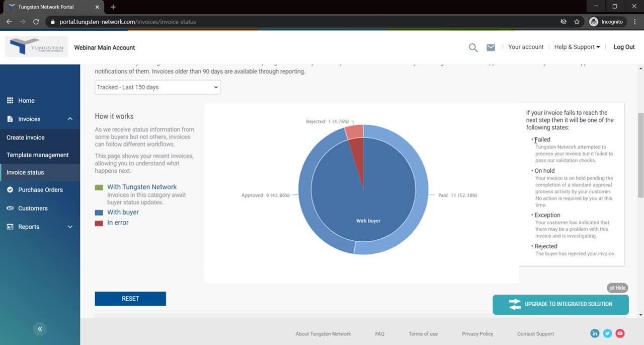Open Purchase Orders in sidebar
The image size is (644, 345).
point(40,190)
